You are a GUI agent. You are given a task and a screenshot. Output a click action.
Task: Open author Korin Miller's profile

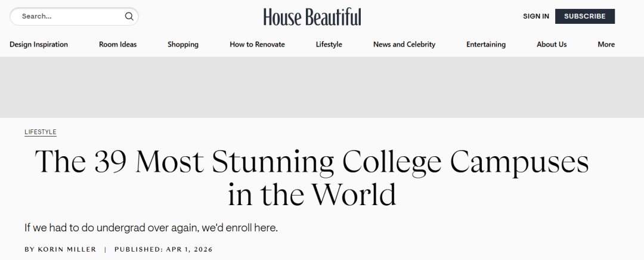point(67,249)
